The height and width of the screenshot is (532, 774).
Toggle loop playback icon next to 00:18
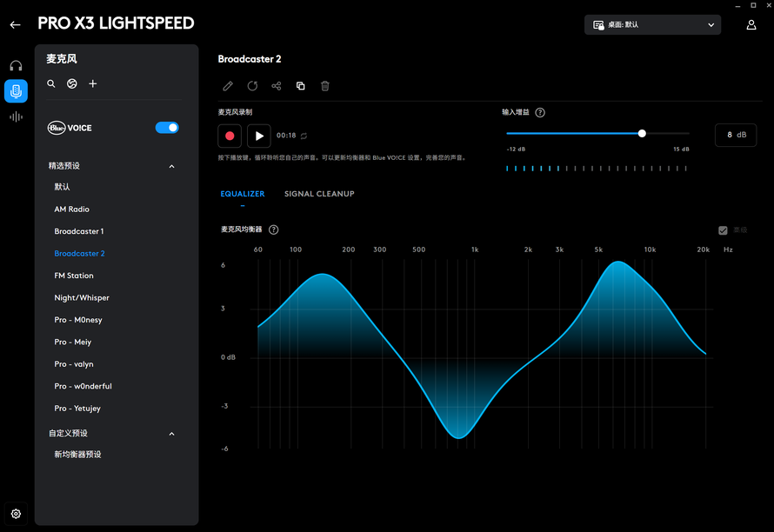304,136
